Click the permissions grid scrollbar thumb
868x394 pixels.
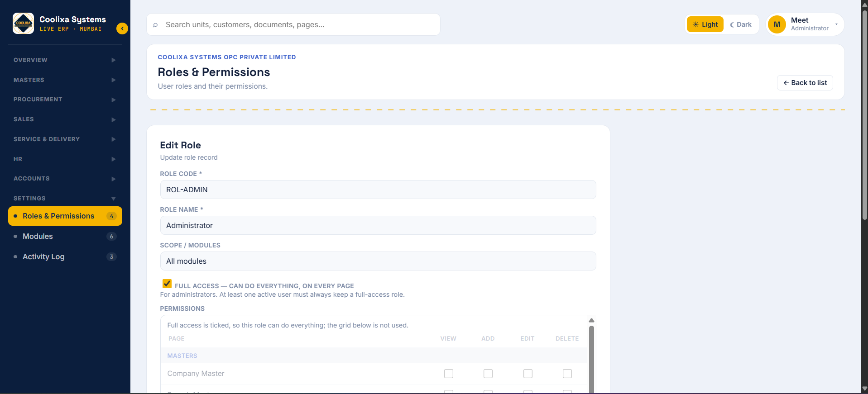click(x=591, y=359)
